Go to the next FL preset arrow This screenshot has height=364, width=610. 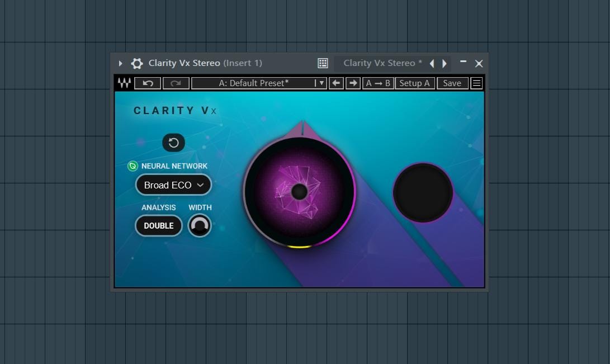pos(445,63)
